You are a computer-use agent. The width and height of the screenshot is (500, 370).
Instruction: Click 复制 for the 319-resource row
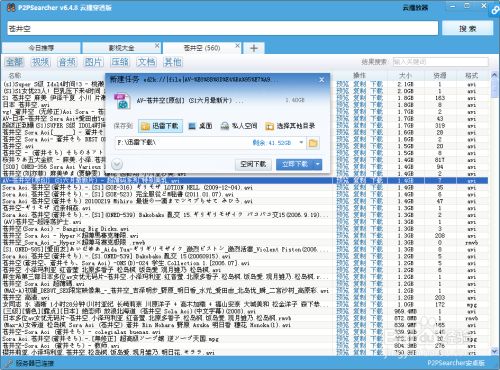[x=360, y=126]
